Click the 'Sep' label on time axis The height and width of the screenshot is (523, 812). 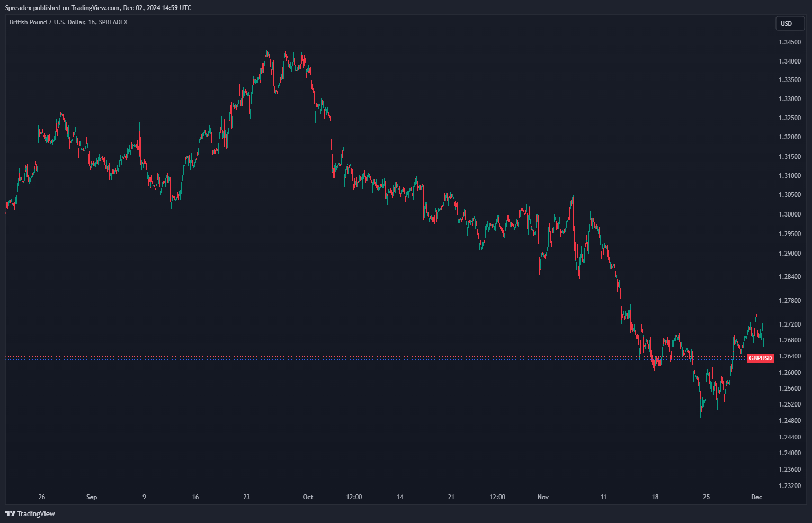[92, 497]
